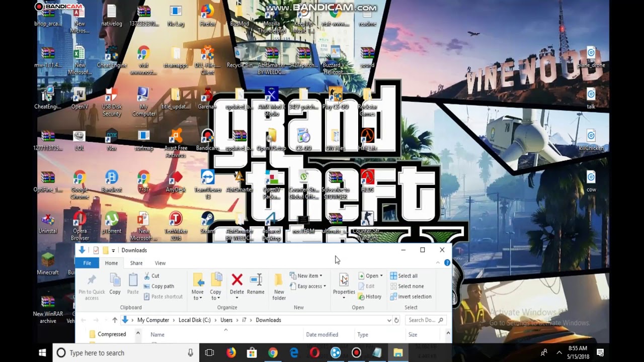Select the Compressed folder in navigation pane

107,334
